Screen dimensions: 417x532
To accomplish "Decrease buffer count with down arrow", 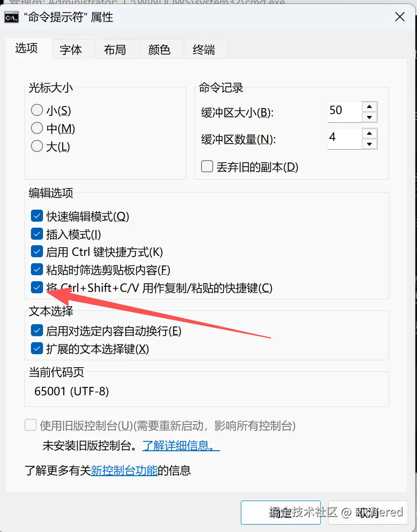I will coord(369,144).
